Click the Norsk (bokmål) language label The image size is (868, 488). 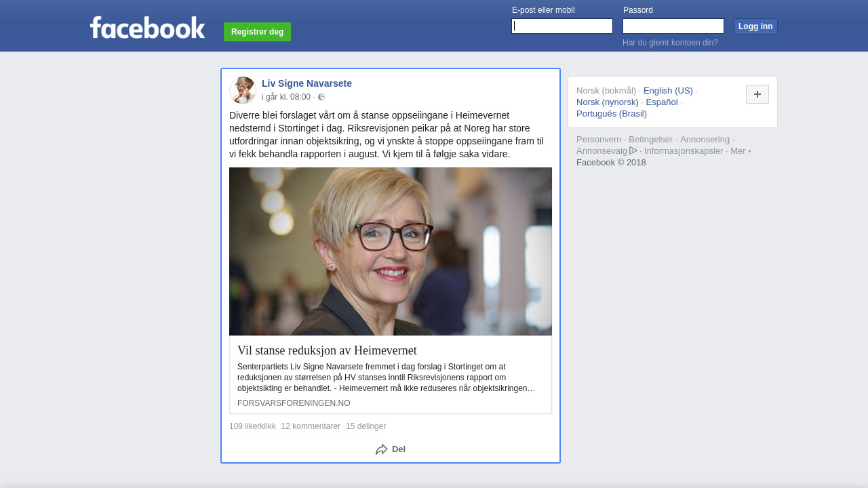coord(606,91)
